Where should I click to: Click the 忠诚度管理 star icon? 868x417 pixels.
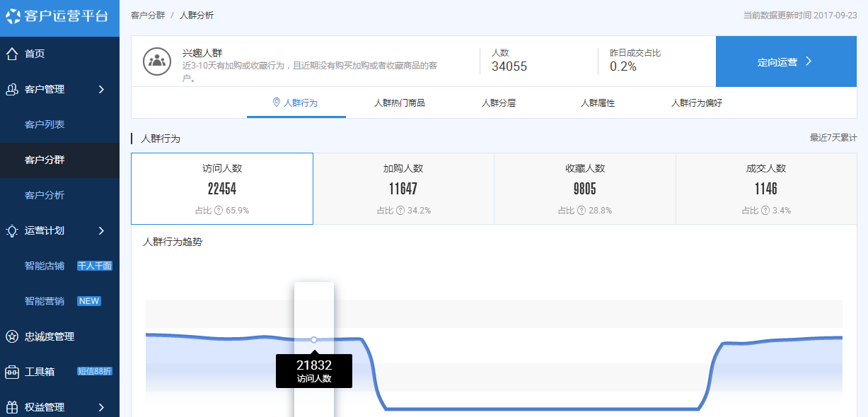(12, 336)
